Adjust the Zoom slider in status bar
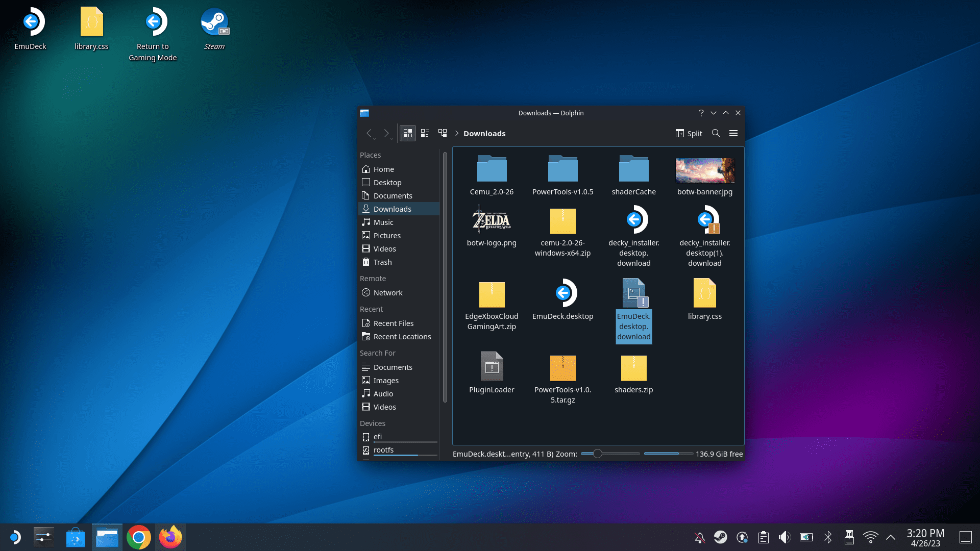 (610, 454)
